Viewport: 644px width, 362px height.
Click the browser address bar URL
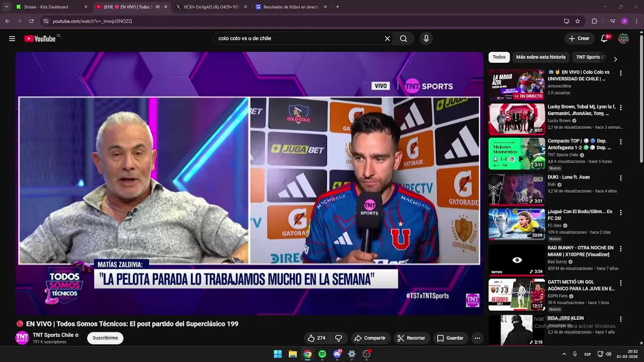92,21
